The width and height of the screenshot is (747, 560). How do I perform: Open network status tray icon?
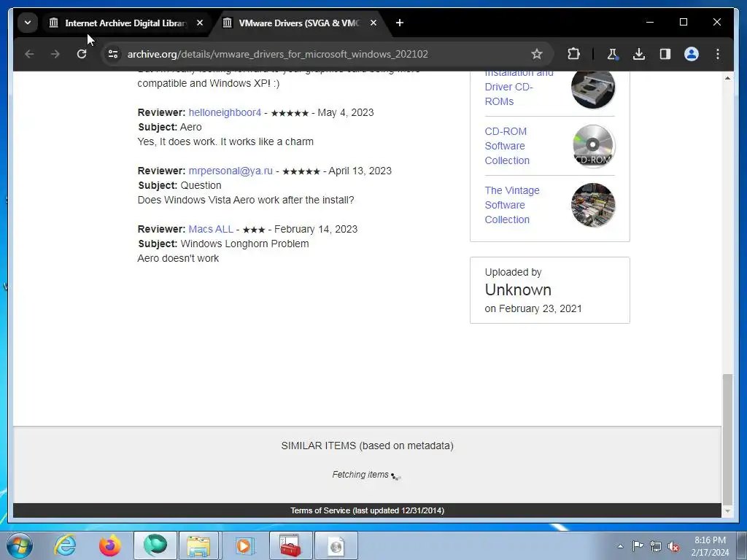pos(656,546)
